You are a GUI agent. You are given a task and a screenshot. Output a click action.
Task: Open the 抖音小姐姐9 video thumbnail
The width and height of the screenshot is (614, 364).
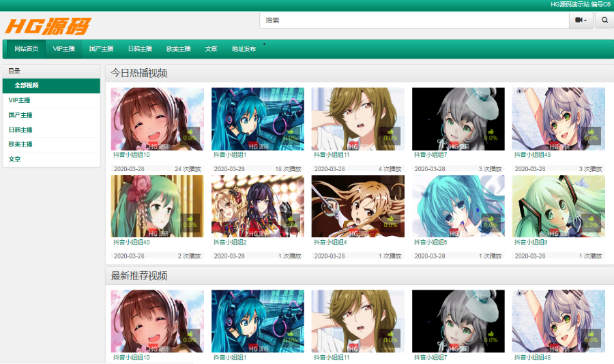[x=558, y=207]
